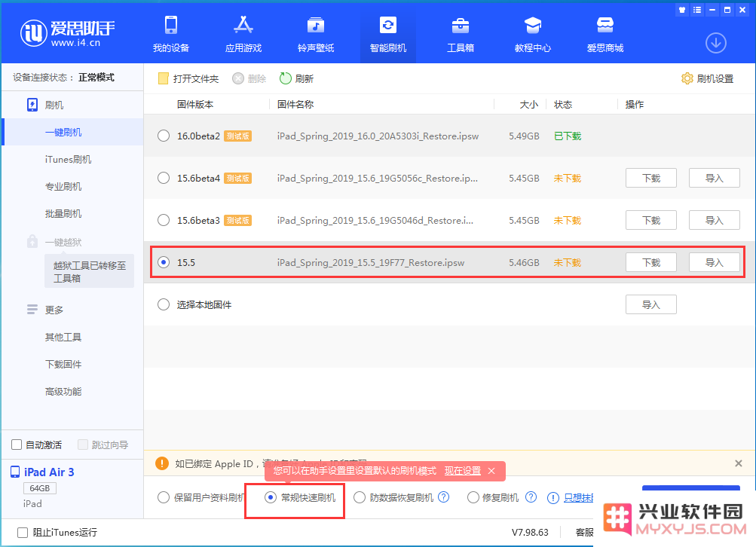Click the 更多 list icon in sidebar
The width and height of the screenshot is (756, 547).
click(32, 310)
